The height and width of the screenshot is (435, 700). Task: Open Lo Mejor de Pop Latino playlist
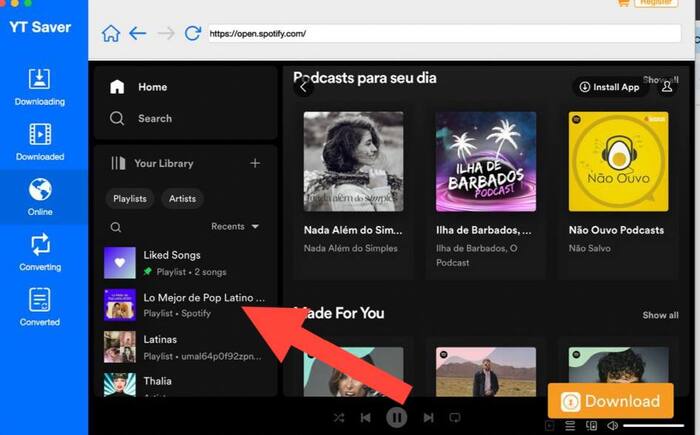point(185,305)
